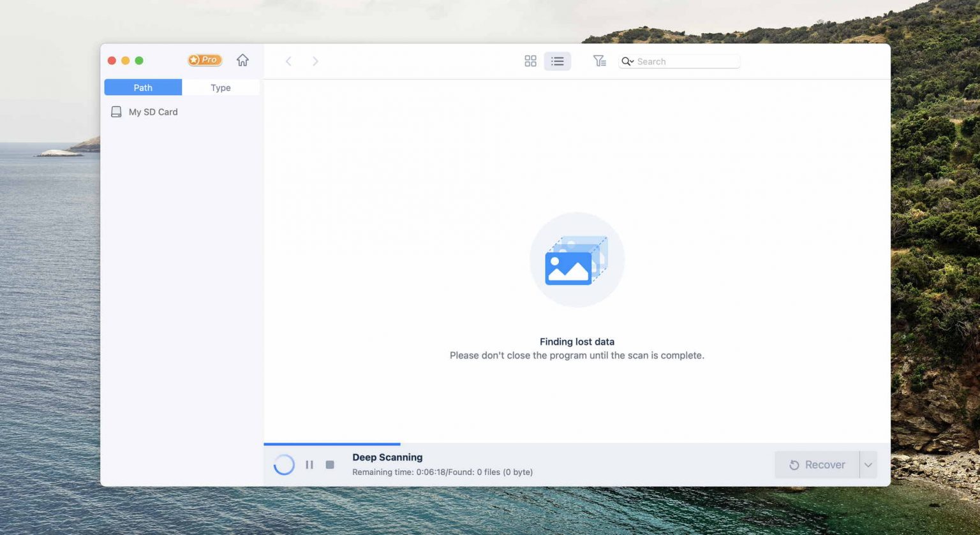Click the spinning scan progress indicator
Viewport: 980px width, 535px height.
click(284, 465)
